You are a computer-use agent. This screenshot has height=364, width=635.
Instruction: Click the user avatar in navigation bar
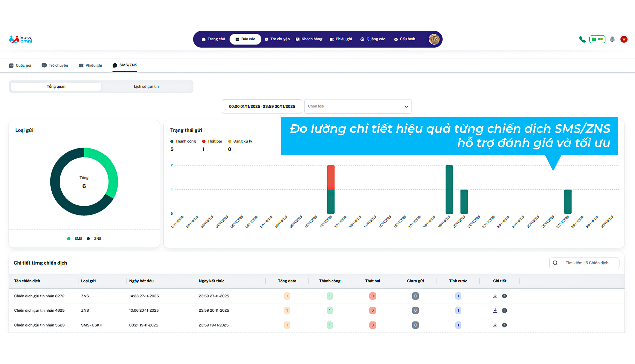click(434, 39)
